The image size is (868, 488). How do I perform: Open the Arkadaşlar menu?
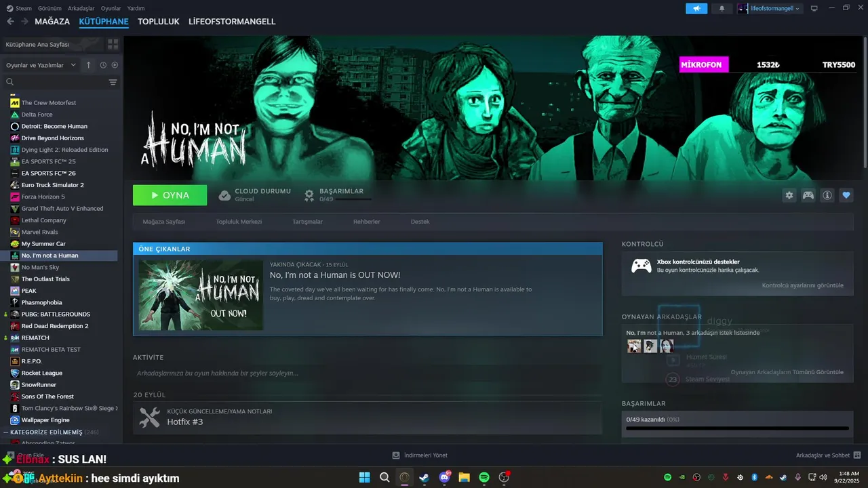(81, 8)
